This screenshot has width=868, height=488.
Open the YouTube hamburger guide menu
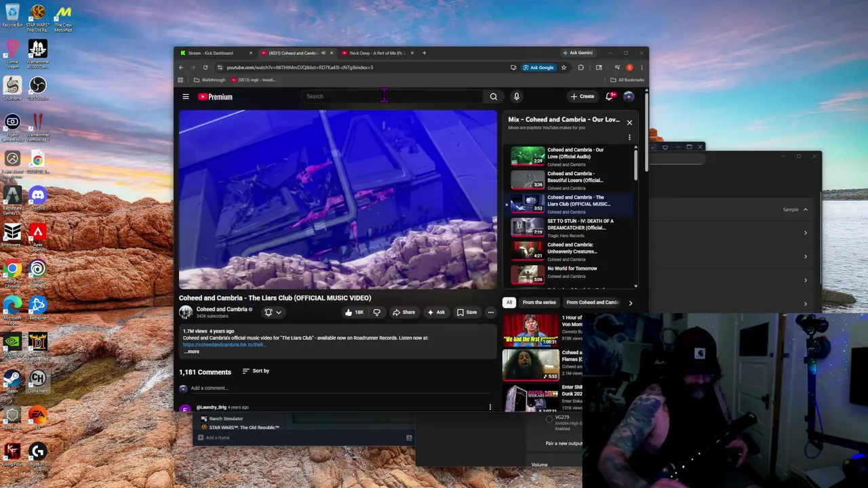pos(185,96)
